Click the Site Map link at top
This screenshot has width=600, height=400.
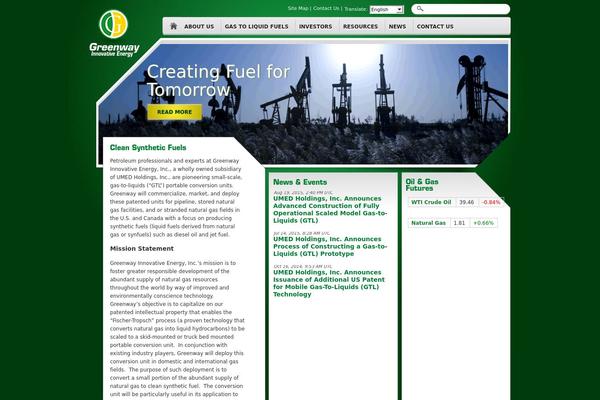click(x=298, y=8)
